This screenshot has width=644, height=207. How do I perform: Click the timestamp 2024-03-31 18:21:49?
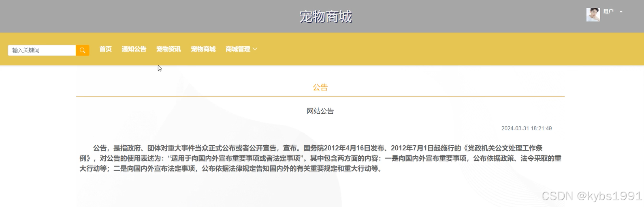[x=527, y=128]
